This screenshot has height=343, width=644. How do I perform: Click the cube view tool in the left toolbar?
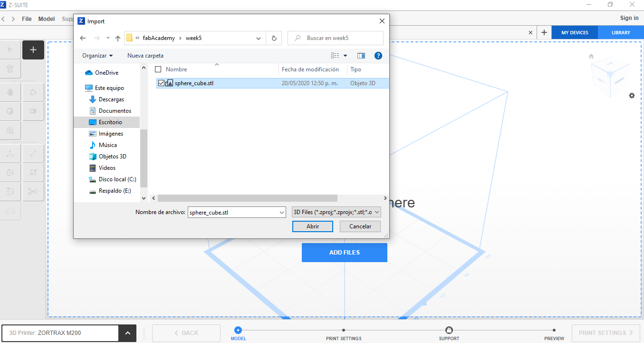pos(10,111)
